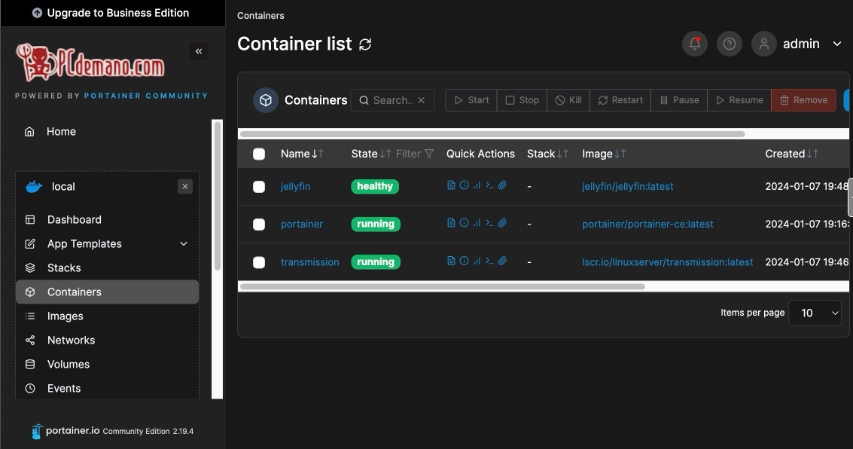Sort containers by State column
853x449 pixels.
371,154
